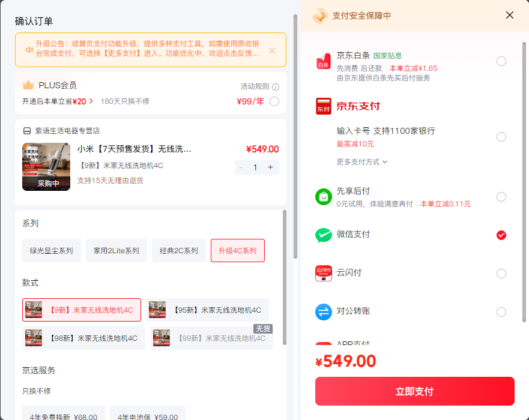Select 京东白条 payment radio
Viewport: 529px width, 420px height.
point(501,61)
